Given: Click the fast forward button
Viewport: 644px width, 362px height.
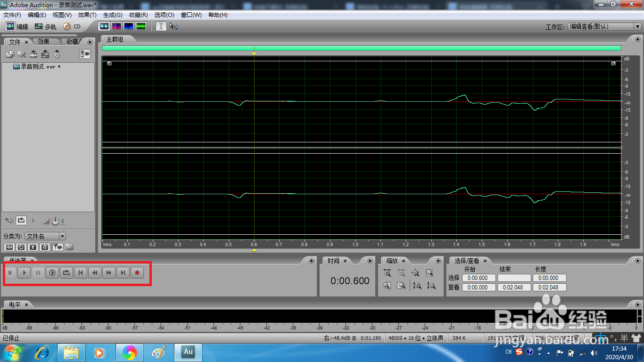Looking at the screenshot, I should [109, 272].
